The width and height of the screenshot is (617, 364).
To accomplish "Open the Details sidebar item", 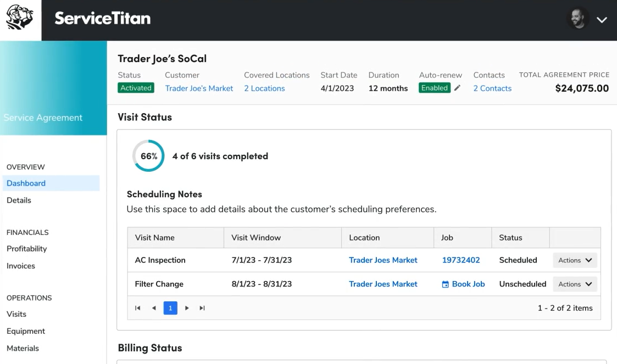I will (19, 200).
